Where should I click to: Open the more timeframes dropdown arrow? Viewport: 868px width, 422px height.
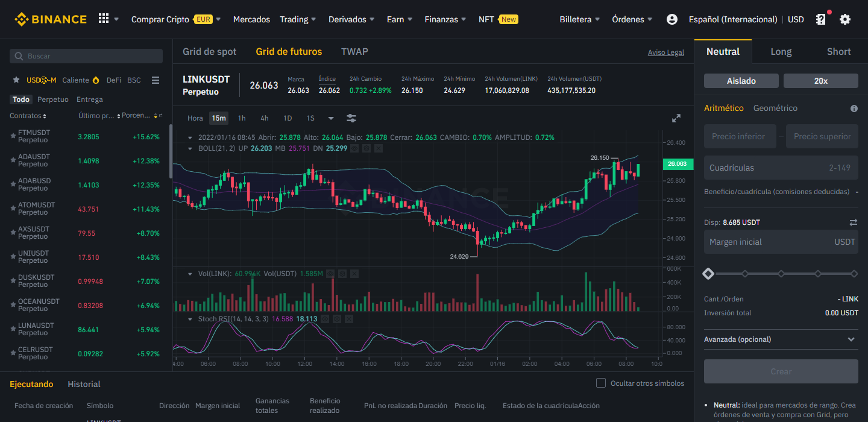(x=331, y=118)
